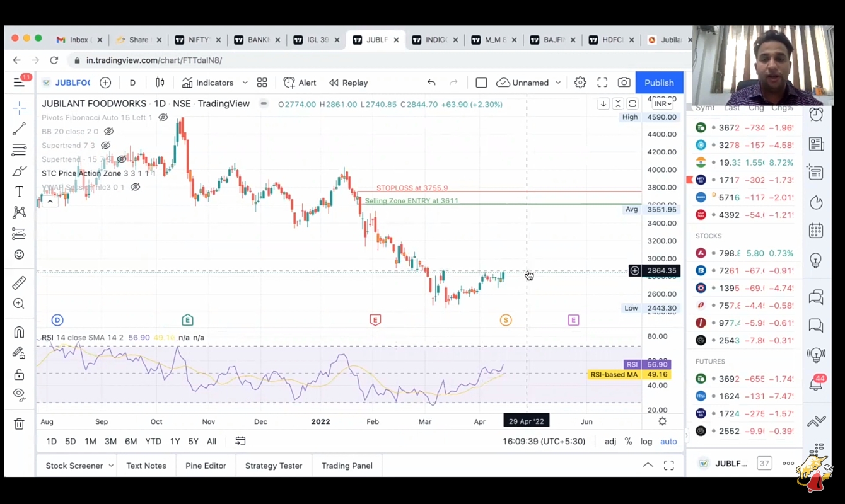Toggle log scale
The height and width of the screenshot is (504, 845).
coord(646,441)
